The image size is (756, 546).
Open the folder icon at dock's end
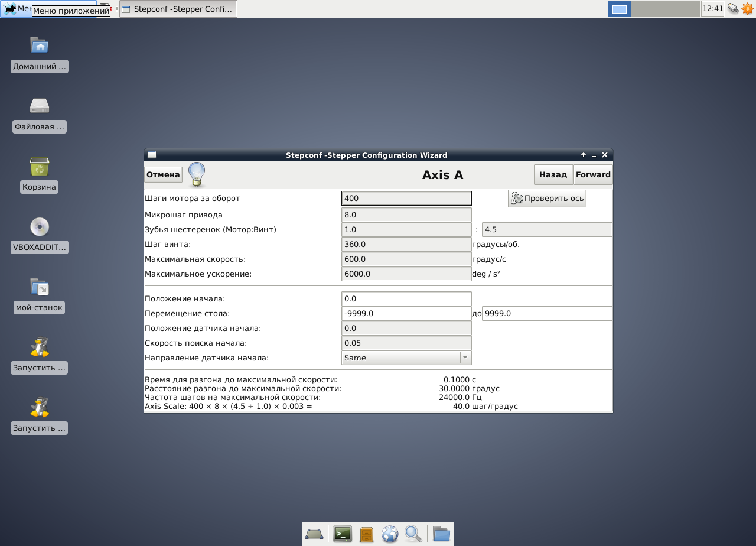(441, 534)
